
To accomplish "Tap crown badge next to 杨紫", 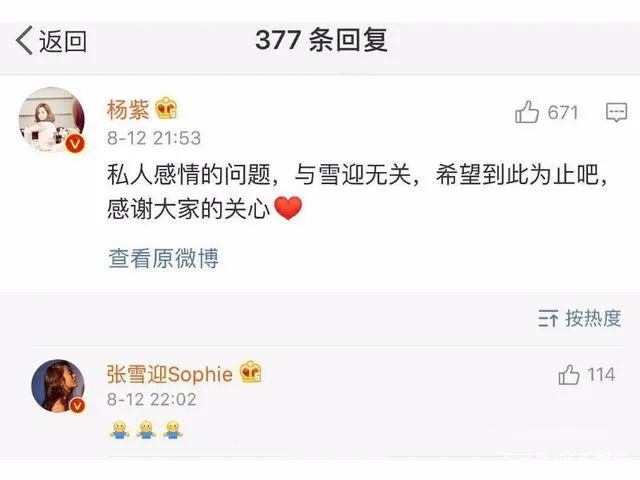I will tap(166, 109).
